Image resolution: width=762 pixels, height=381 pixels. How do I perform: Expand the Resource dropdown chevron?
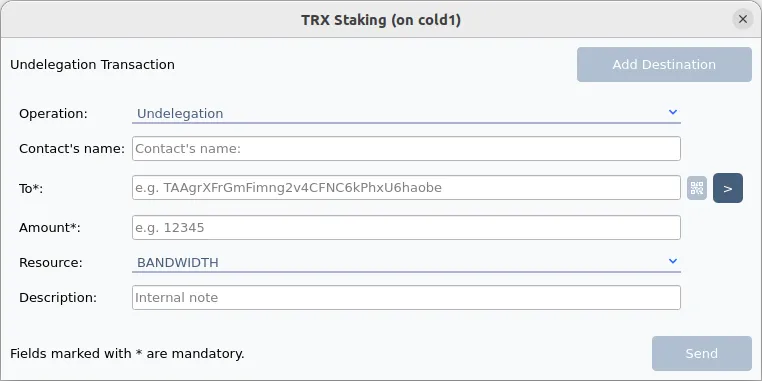point(673,261)
